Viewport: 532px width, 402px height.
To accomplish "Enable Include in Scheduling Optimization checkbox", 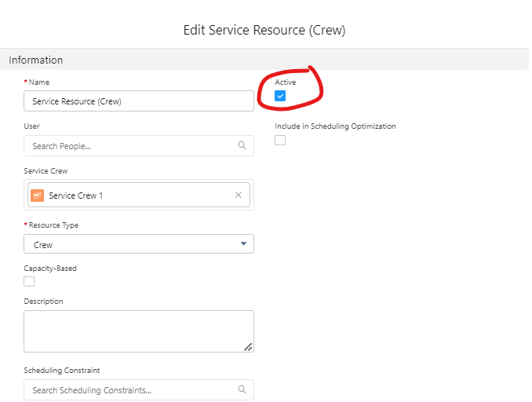I will tap(280, 140).
